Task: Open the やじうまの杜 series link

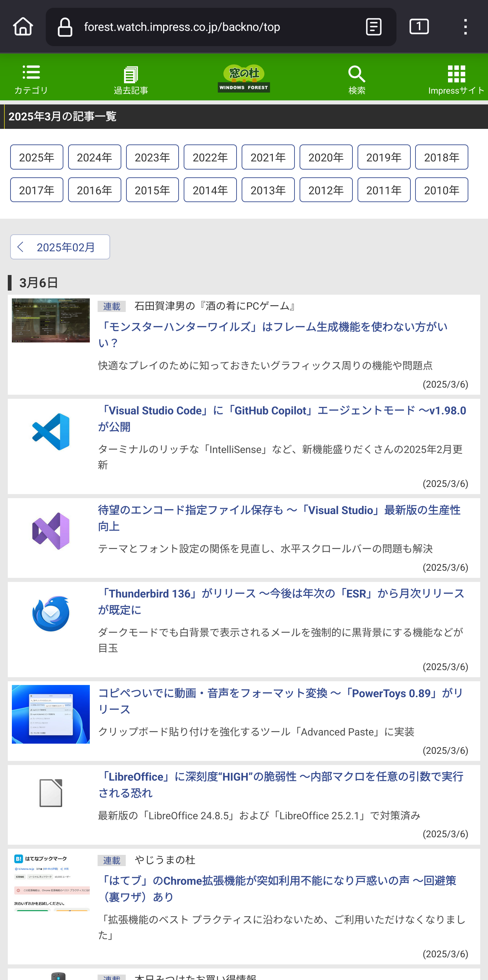Action: pyautogui.click(x=165, y=860)
